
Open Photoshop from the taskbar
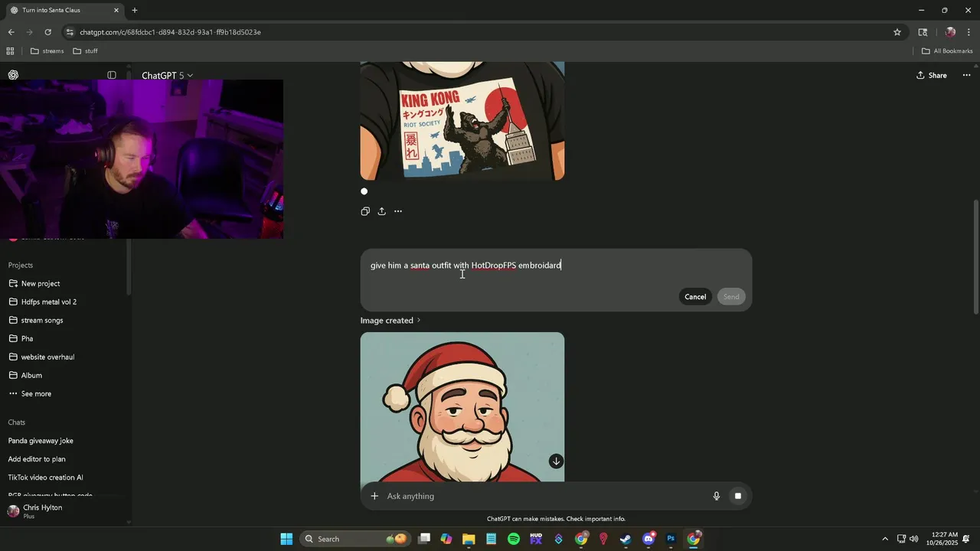[671, 539]
